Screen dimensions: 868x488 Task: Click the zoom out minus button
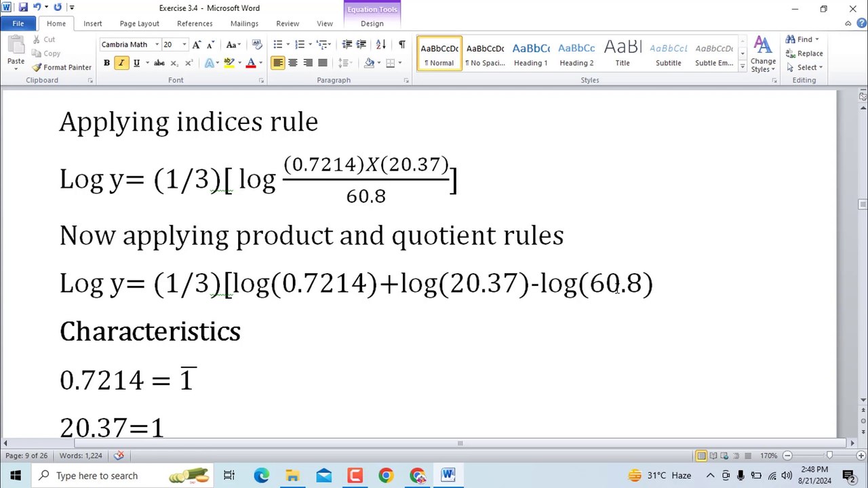[787, 455]
